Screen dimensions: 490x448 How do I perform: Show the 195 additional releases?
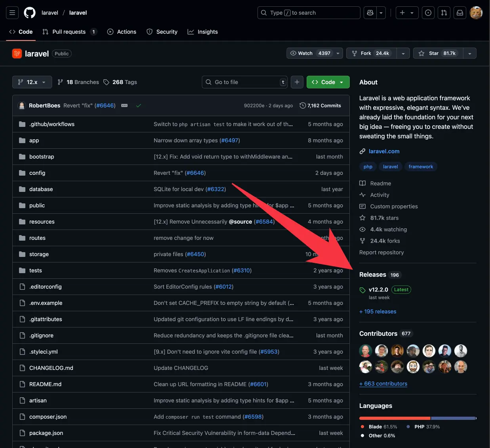tap(378, 311)
